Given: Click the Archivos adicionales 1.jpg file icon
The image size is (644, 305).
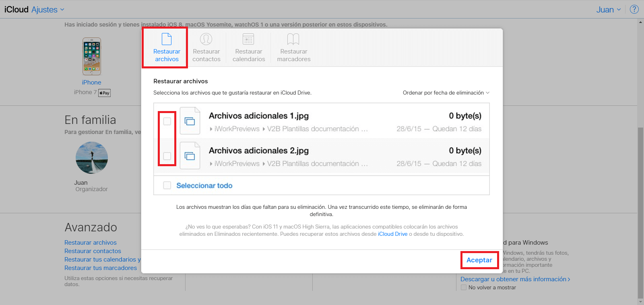Looking at the screenshot, I should click(190, 121).
